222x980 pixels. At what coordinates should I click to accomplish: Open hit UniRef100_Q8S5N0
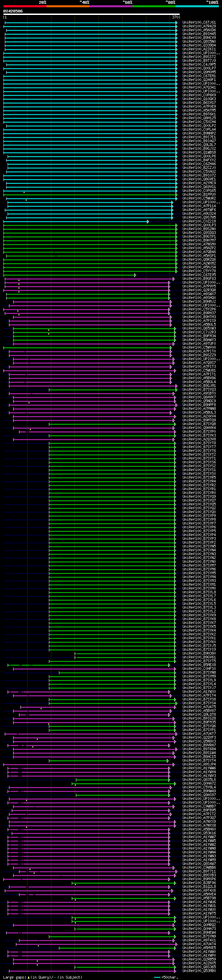(x=199, y=41)
